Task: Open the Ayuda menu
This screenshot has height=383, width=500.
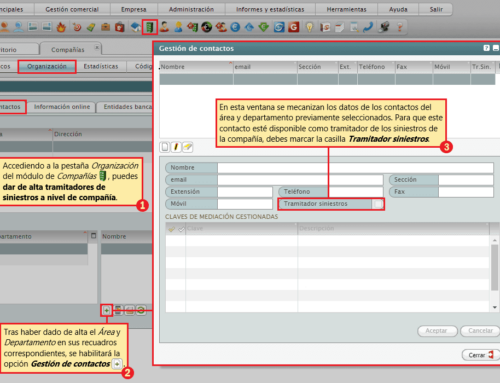Action: (398, 9)
